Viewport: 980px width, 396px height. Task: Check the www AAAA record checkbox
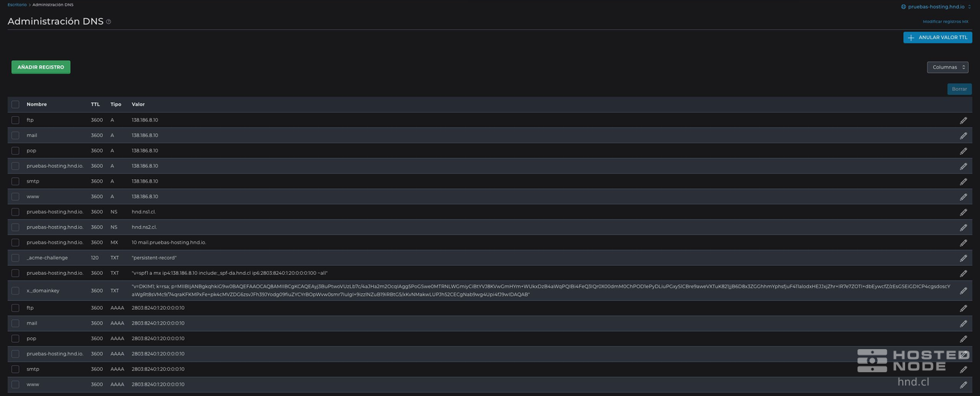(15, 384)
